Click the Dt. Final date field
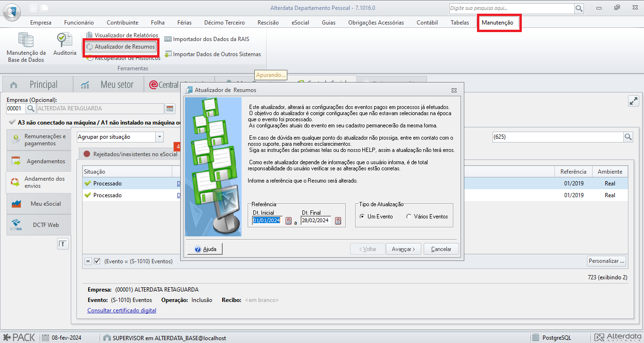 point(316,220)
